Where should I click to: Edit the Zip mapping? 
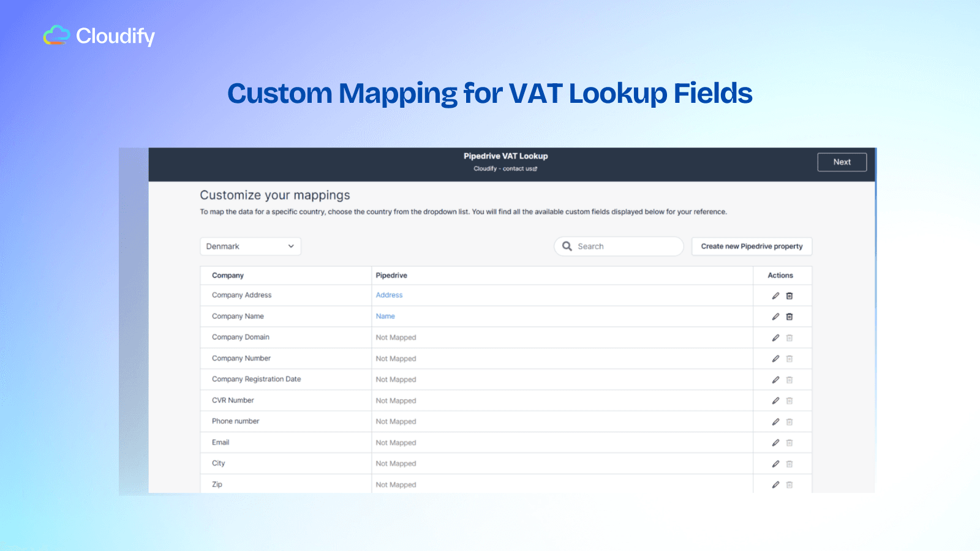pyautogui.click(x=775, y=485)
